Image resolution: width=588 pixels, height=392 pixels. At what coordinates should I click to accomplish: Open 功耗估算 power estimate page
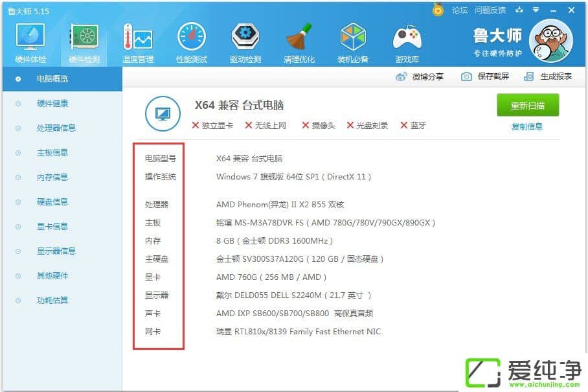pos(52,300)
